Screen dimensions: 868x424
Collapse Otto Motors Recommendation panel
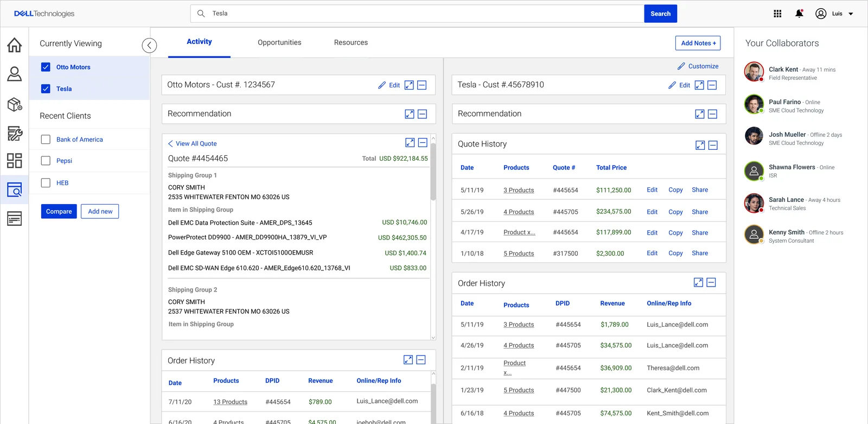423,114
